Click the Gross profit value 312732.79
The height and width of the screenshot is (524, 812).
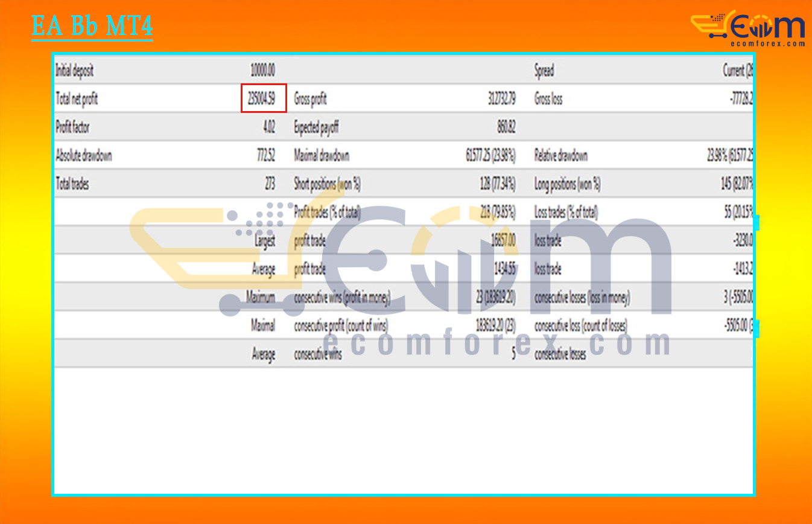503,99
